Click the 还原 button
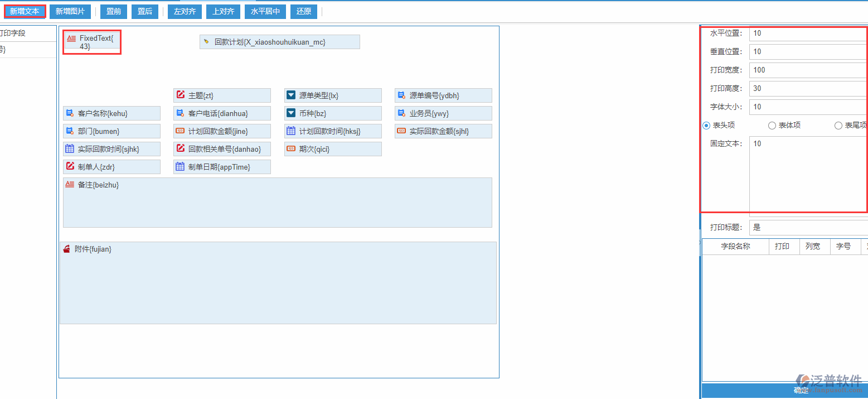The height and width of the screenshot is (399, 868). [x=304, y=11]
